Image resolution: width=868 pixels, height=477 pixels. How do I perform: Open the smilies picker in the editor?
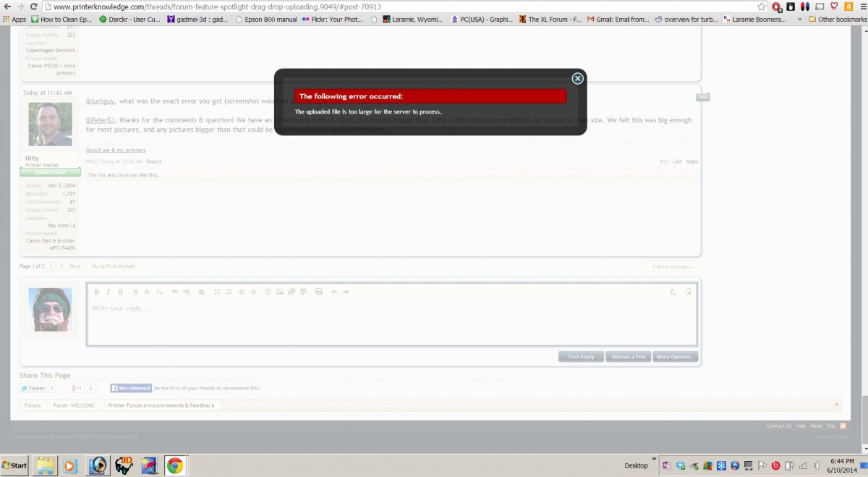(x=268, y=292)
